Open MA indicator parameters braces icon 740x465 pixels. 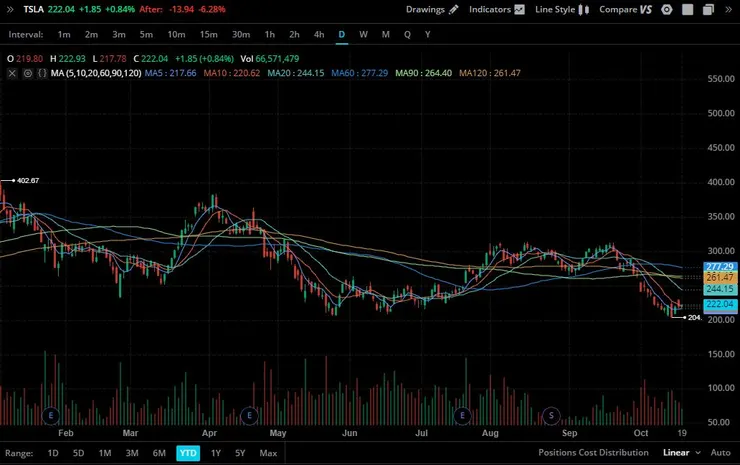click(42, 73)
